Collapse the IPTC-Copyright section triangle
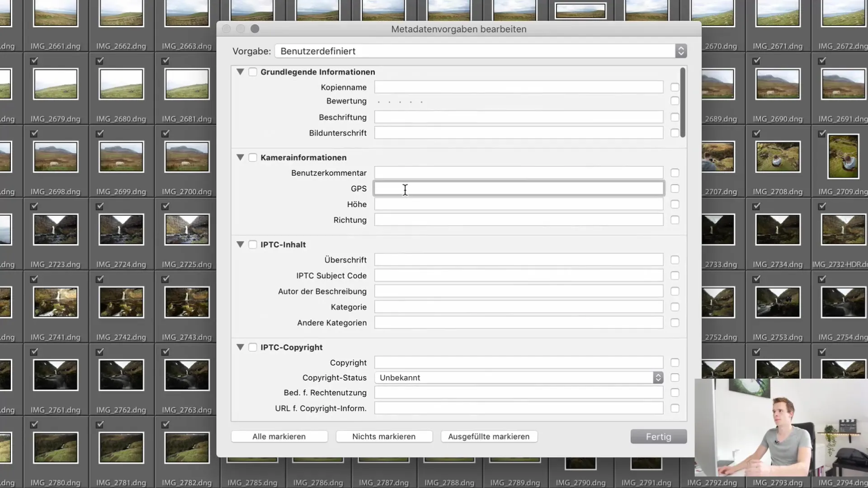Viewport: 868px width, 488px height. click(240, 347)
